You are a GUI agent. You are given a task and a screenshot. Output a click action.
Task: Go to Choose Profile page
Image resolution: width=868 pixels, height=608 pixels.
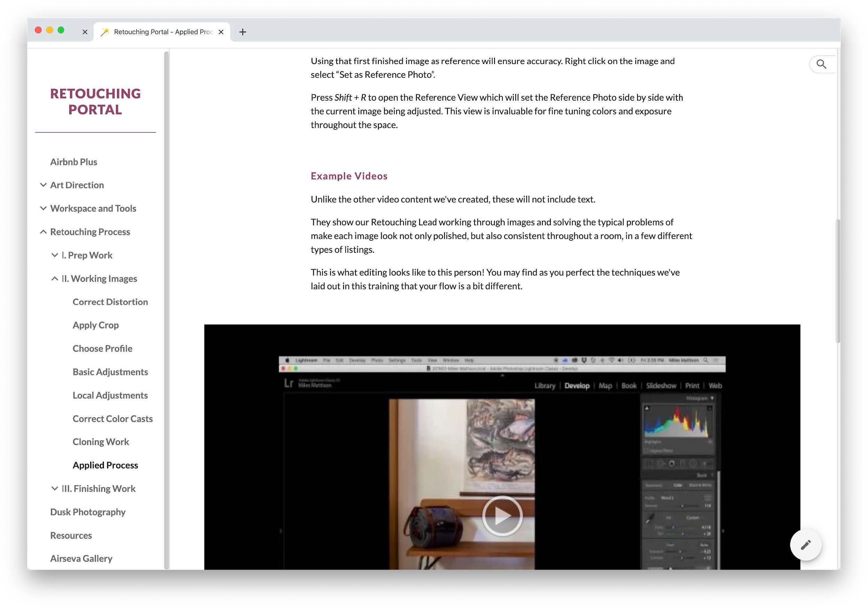click(x=102, y=349)
